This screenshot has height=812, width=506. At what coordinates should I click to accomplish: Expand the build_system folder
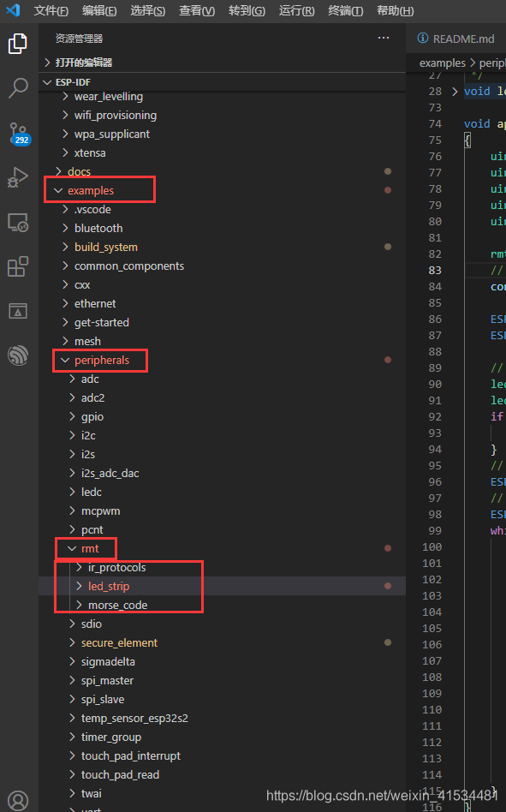(223, 247)
